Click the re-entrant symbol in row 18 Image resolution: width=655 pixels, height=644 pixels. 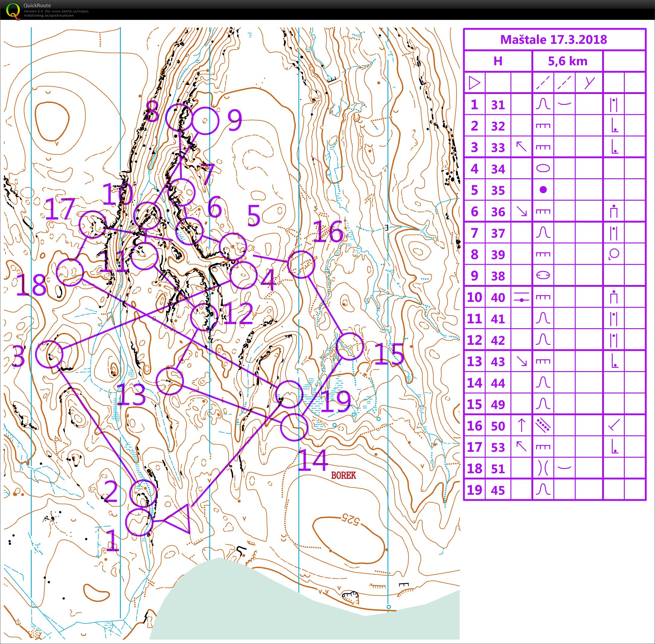pos(543,468)
